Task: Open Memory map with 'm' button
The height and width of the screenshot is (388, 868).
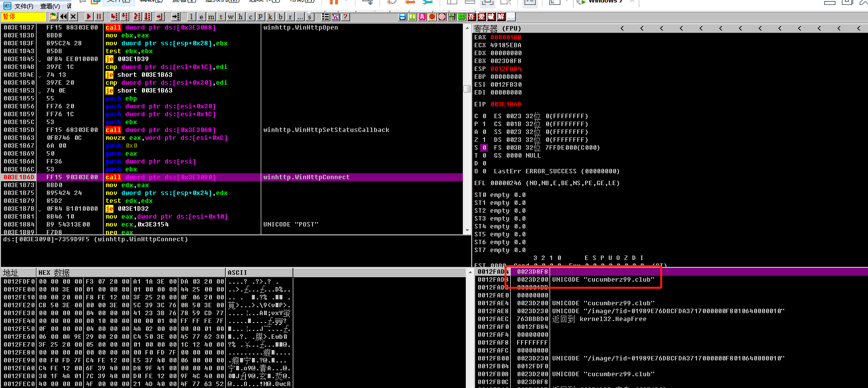Action: pos(211,17)
